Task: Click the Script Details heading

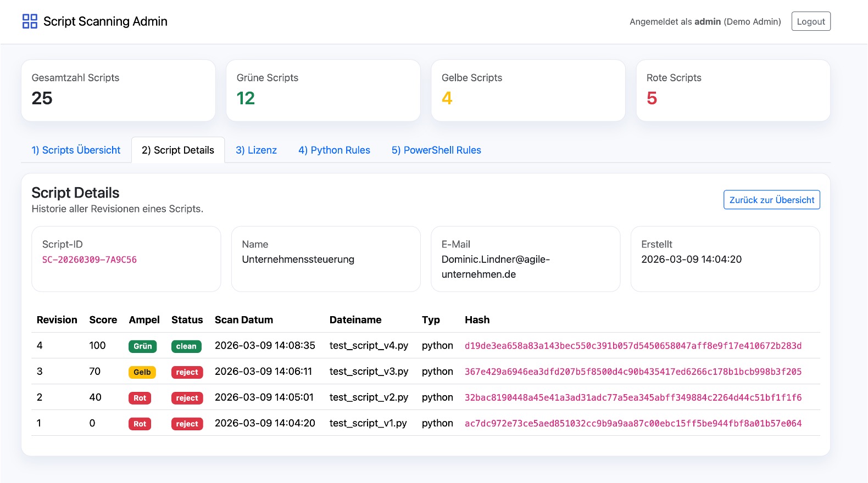Action: [x=75, y=193]
